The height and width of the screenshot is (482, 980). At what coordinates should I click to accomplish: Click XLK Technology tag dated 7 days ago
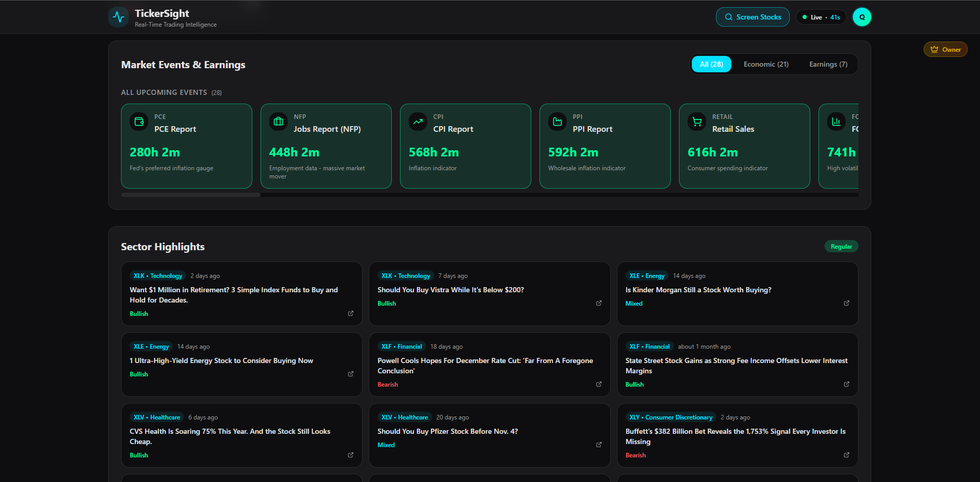click(x=406, y=276)
